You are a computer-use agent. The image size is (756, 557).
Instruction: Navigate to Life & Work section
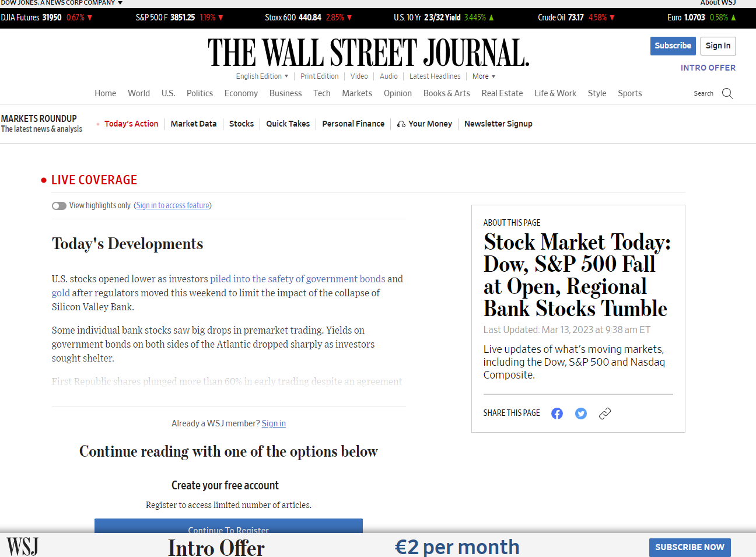click(555, 93)
